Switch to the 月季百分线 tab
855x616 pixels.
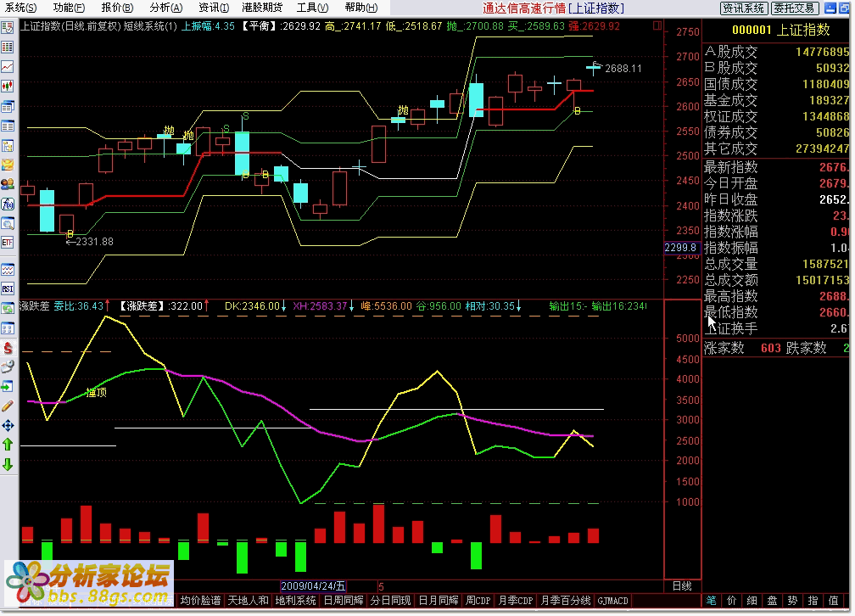click(566, 601)
